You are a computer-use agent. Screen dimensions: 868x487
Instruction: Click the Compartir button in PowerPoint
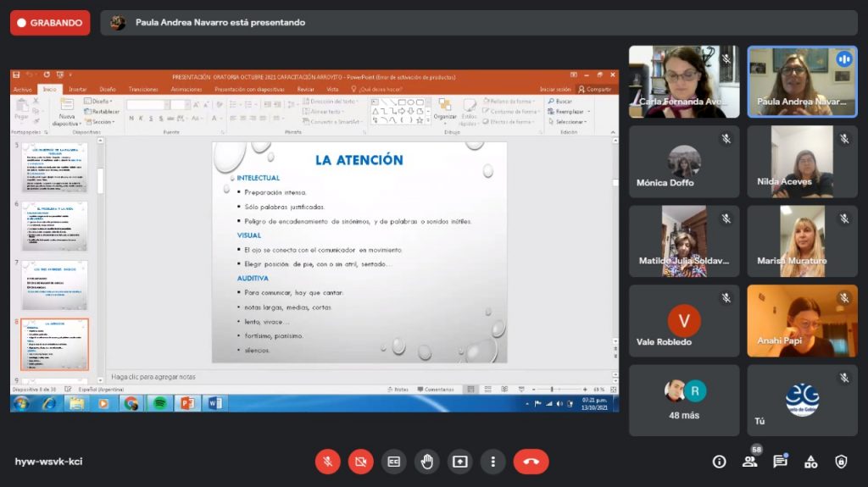[595, 89]
